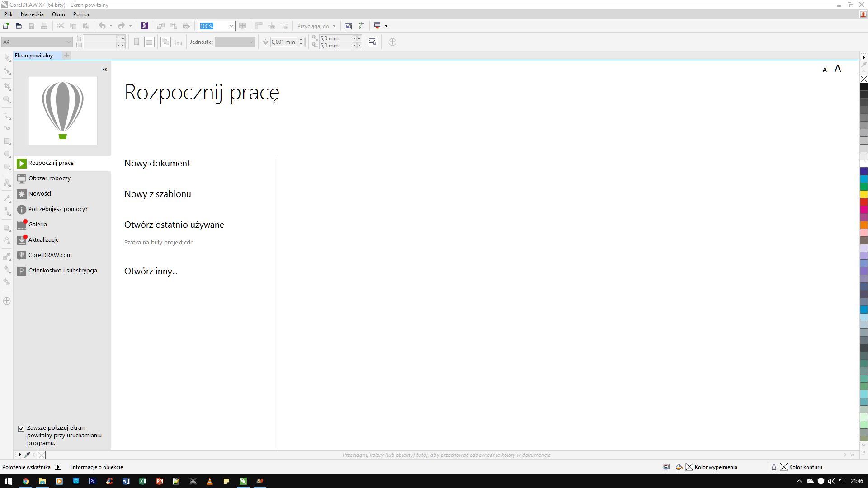868x488 pixels.
Task: Click the Redo arrow icon
Action: coord(121,26)
